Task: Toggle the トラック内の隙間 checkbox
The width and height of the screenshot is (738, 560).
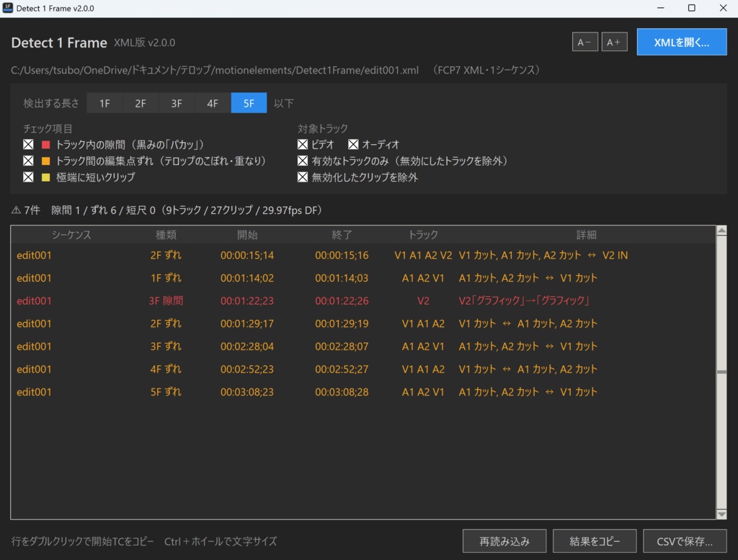Action: [28, 144]
